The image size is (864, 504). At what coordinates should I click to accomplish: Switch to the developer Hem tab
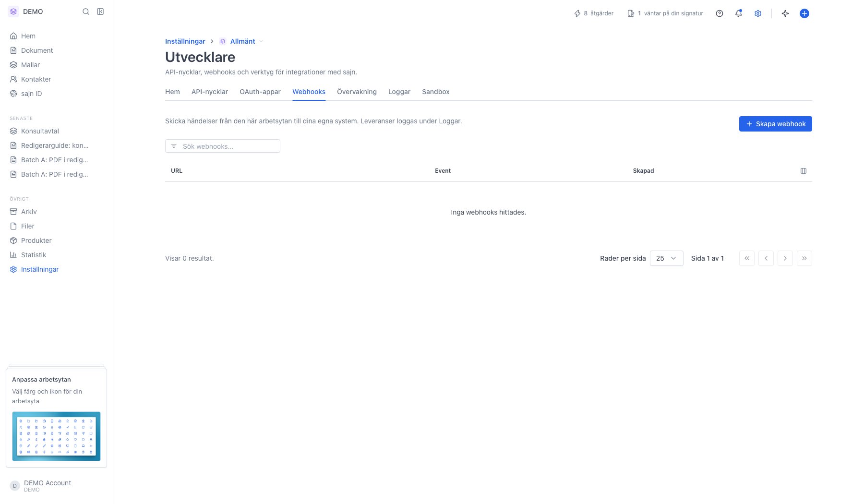point(172,92)
